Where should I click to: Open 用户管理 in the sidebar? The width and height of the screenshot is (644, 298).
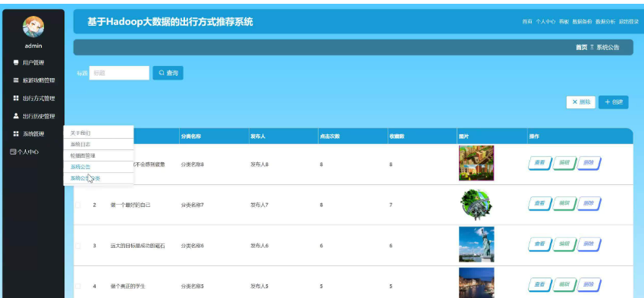click(33, 63)
